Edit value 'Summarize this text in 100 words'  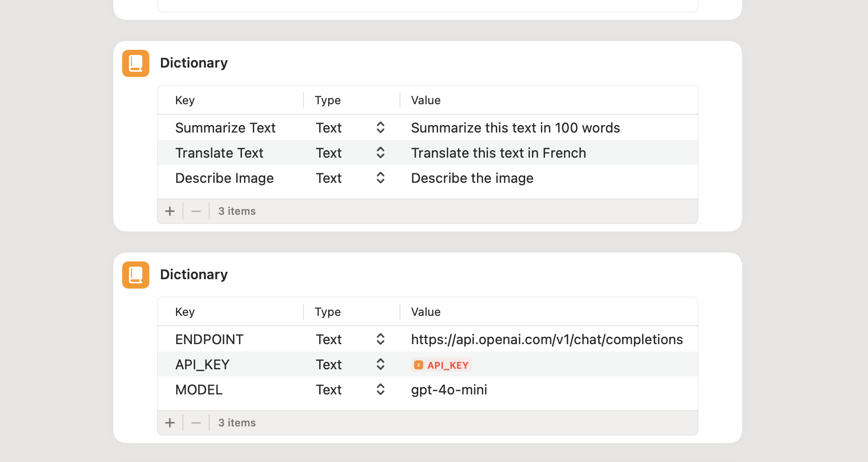point(515,128)
